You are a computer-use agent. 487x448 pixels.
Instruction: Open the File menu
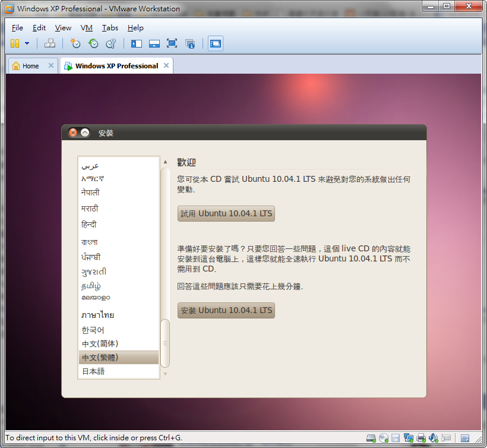(x=17, y=28)
